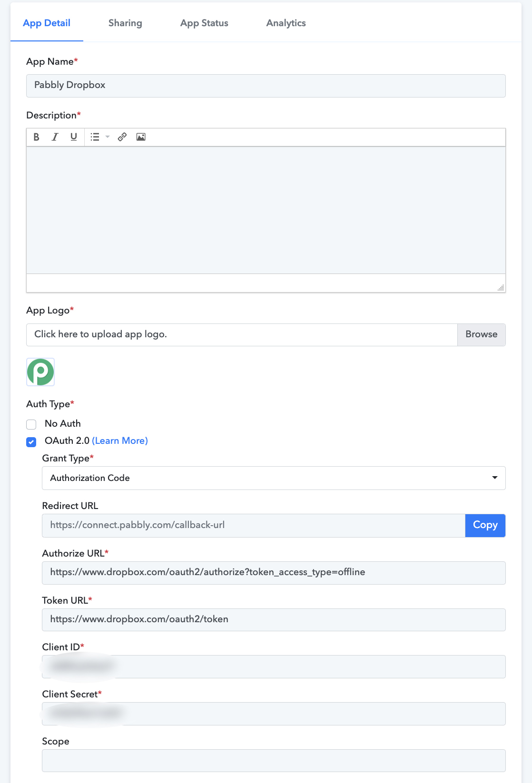Open the Sharing tab

pos(125,23)
